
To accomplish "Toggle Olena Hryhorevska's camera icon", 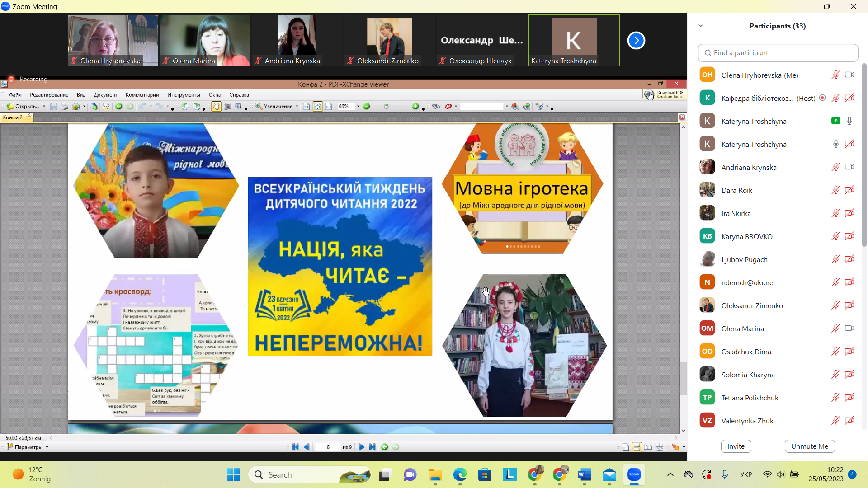I will (x=849, y=75).
